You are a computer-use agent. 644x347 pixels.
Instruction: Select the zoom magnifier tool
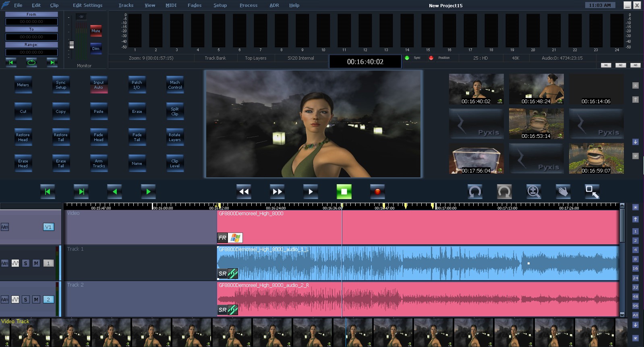click(534, 191)
